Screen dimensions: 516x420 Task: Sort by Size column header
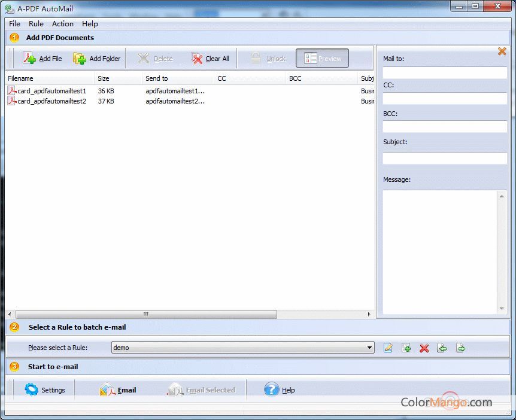(x=119, y=78)
